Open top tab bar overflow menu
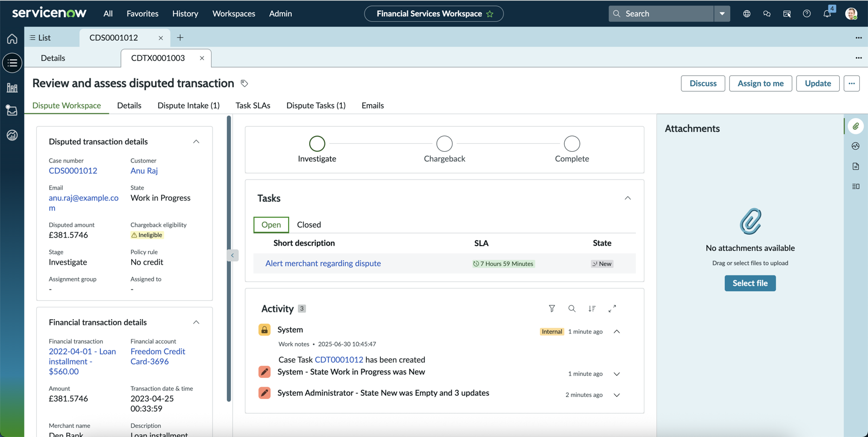The width and height of the screenshot is (868, 437). point(858,38)
